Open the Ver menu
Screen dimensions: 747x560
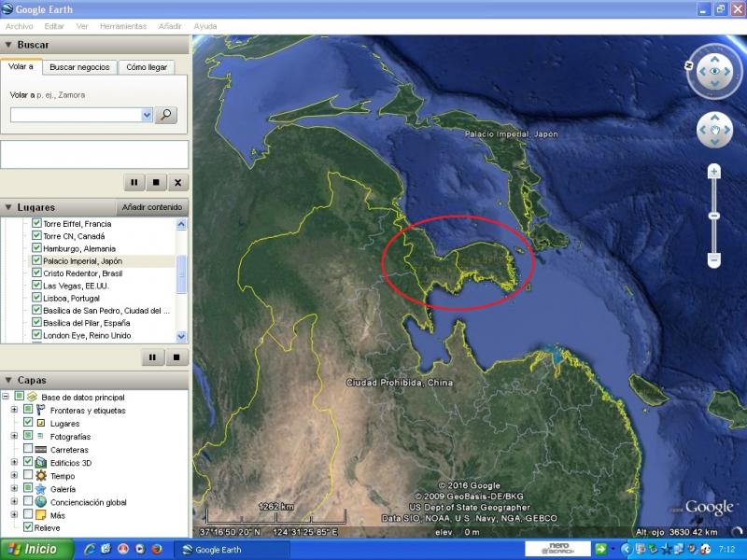click(82, 26)
